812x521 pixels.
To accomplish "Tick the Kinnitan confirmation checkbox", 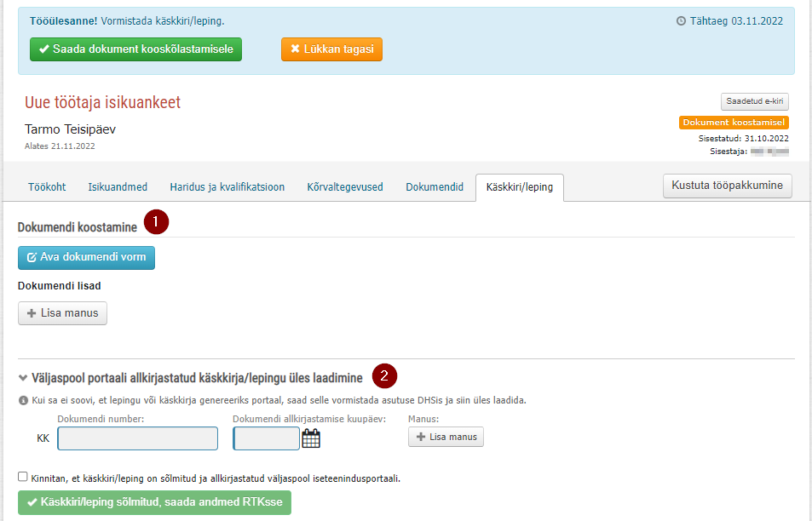I will [23, 477].
